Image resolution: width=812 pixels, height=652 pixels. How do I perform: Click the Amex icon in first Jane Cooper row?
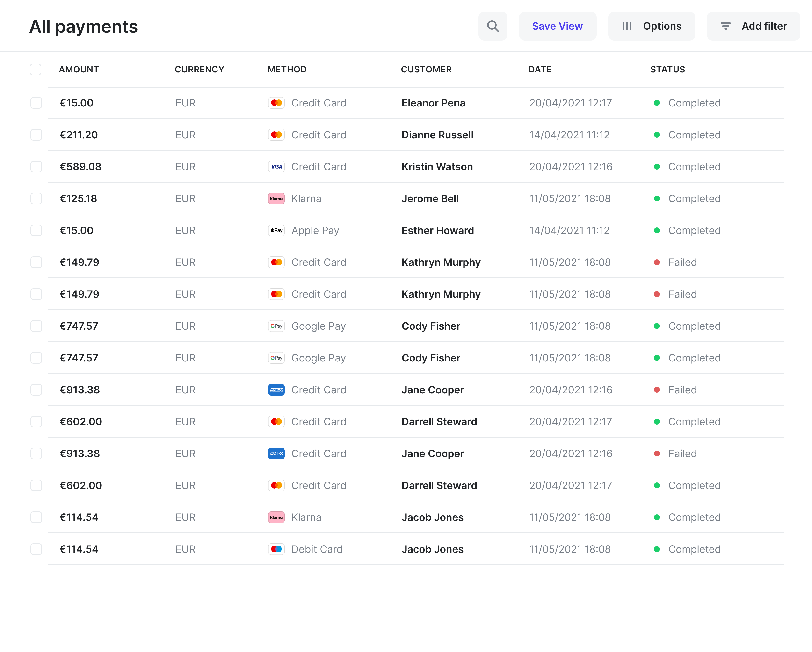click(276, 390)
